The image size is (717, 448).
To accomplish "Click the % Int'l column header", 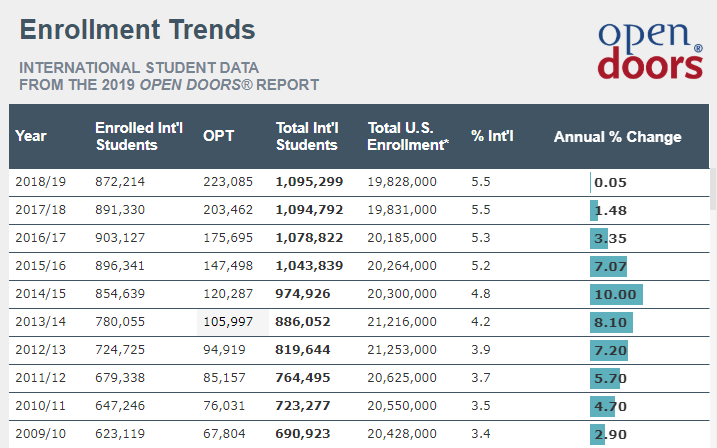I will [492, 136].
